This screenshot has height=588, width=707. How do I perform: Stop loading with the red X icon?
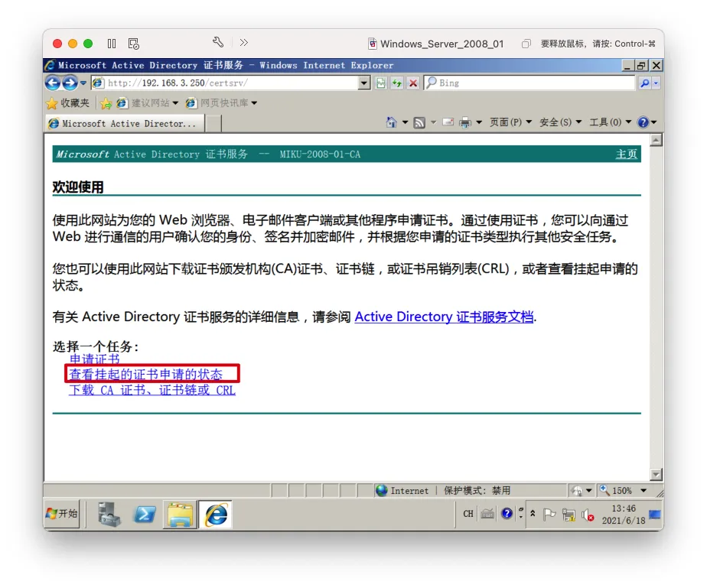(x=412, y=83)
